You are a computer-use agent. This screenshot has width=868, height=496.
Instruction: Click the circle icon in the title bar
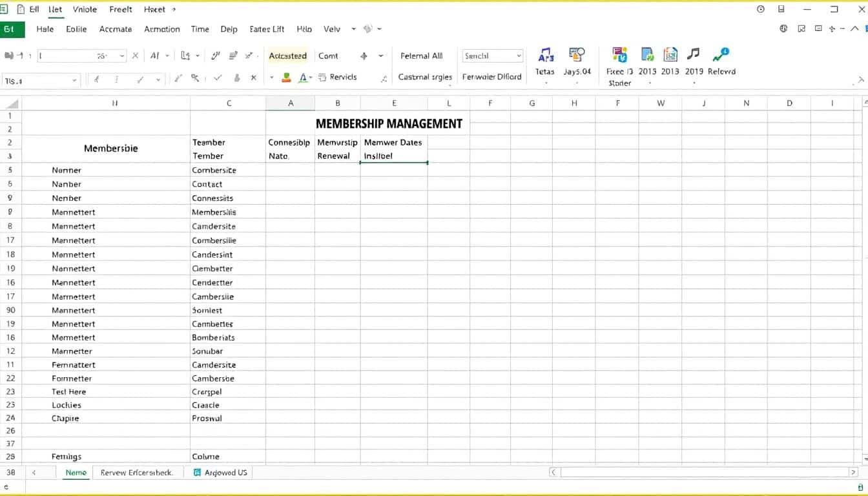tap(761, 9)
